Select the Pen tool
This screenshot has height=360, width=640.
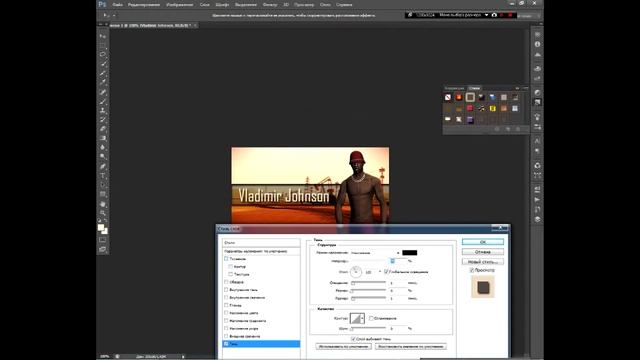coord(102,167)
